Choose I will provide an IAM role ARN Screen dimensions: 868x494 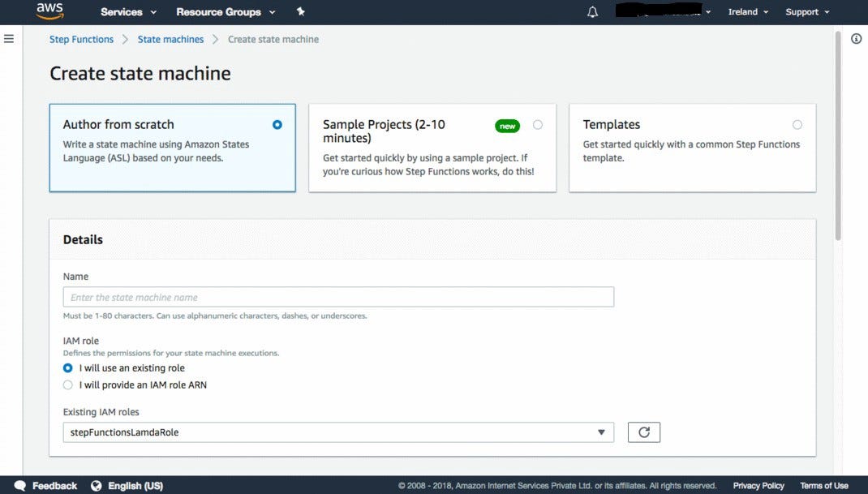(67, 385)
